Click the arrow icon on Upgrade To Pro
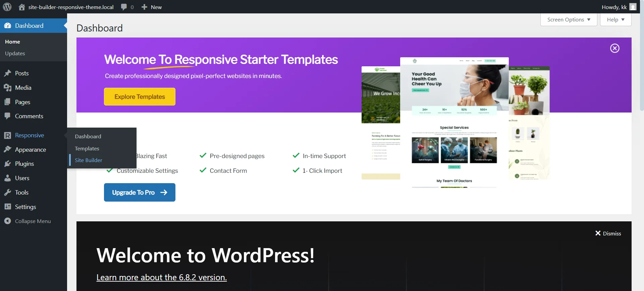Viewport: 644px width, 291px height. pos(164,192)
